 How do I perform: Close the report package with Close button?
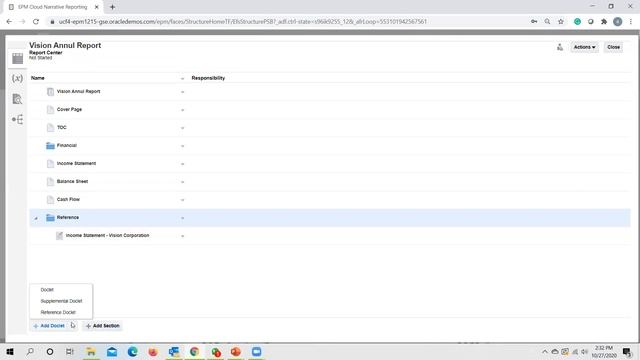pyautogui.click(x=613, y=47)
